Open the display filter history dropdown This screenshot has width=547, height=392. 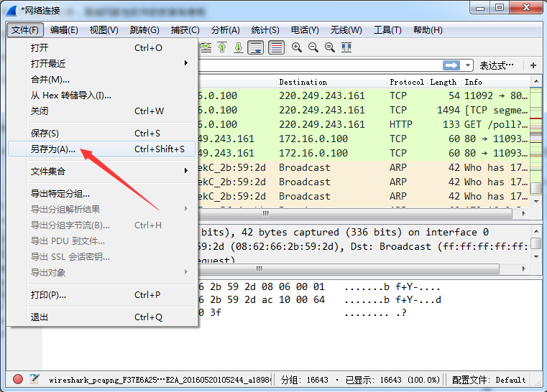[x=469, y=65]
